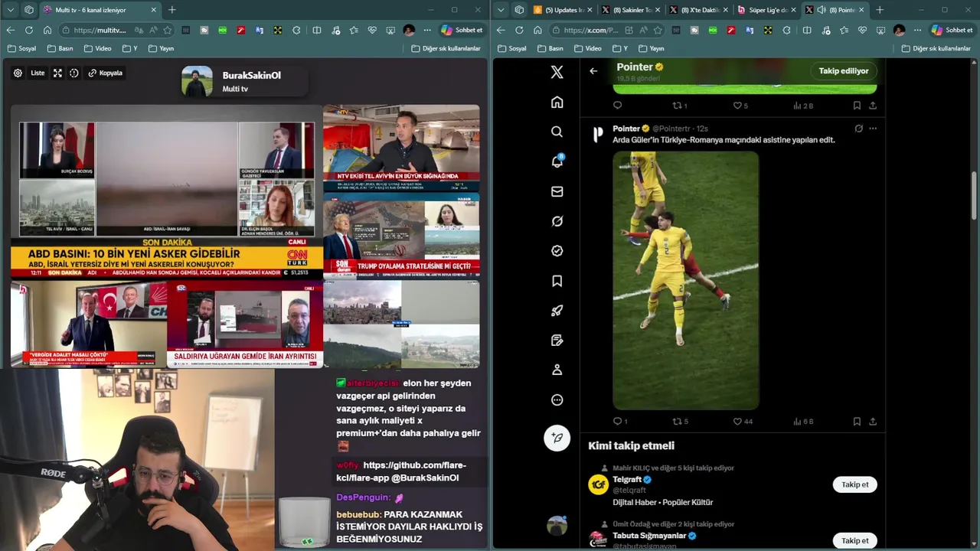The image size is (980, 551).
Task: Favorite the page with star in x.com bar
Action: click(x=658, y=30)
